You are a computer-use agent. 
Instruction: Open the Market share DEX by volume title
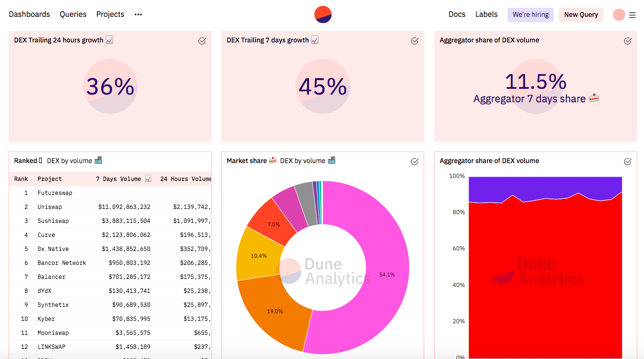(x=281, y=161)
